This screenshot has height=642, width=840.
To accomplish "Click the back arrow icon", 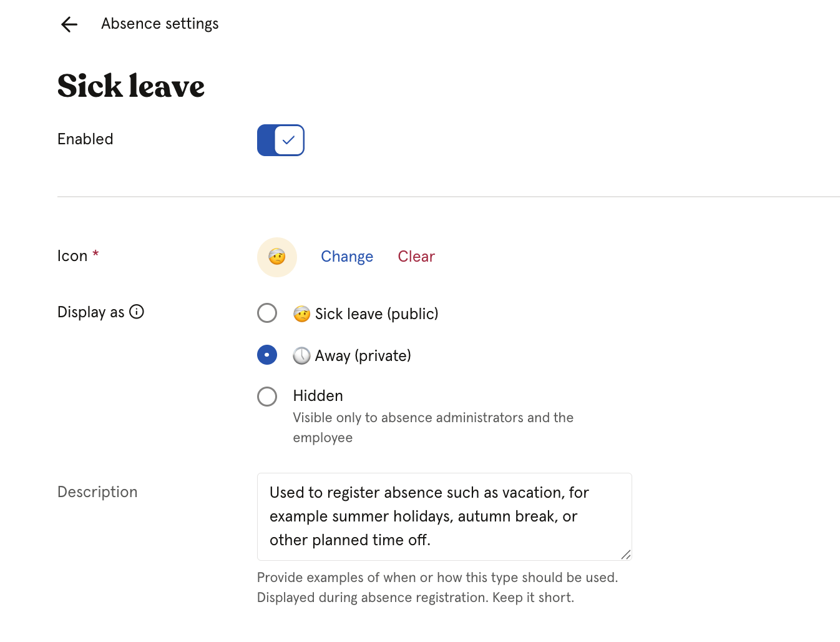I will click(69, 24).
